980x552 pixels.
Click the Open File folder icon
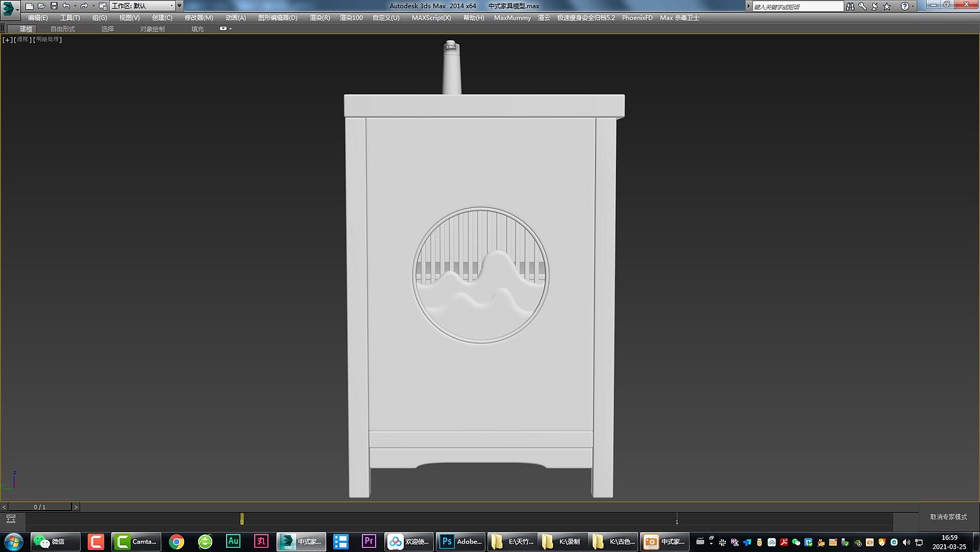pos(41,6)
